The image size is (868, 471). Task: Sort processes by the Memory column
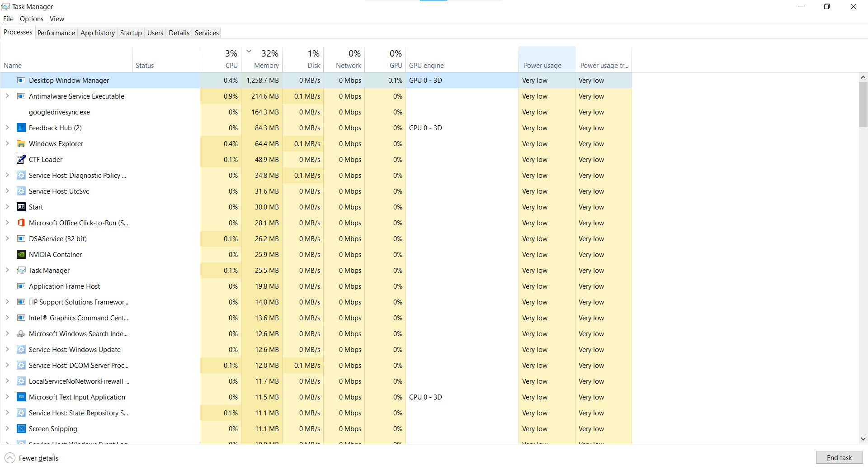point(262,59)
